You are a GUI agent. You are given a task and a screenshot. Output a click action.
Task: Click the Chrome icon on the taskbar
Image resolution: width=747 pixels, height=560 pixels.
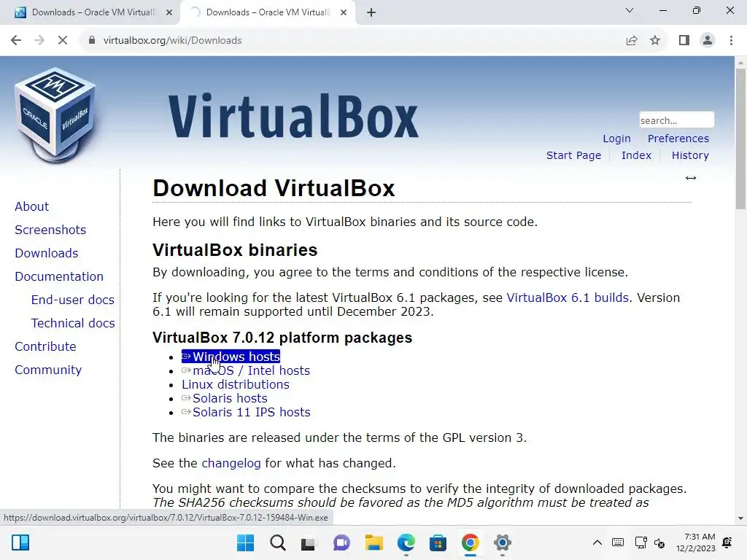471,542
